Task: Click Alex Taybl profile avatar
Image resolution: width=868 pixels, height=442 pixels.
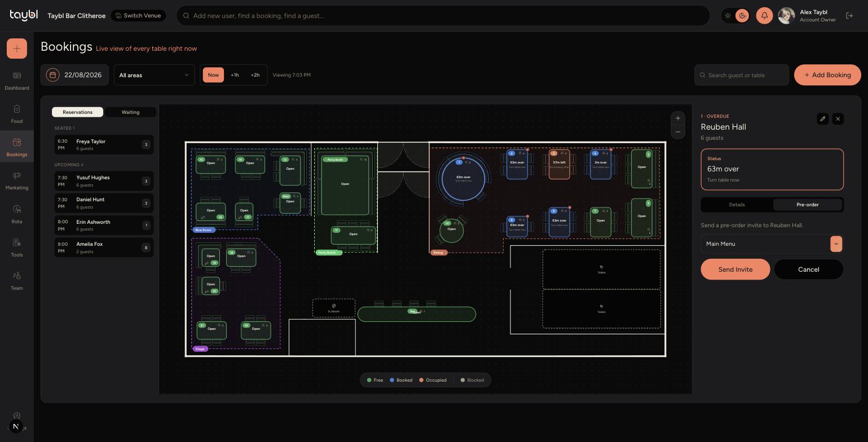Action: pyautogui.click(x=786, y=16)
